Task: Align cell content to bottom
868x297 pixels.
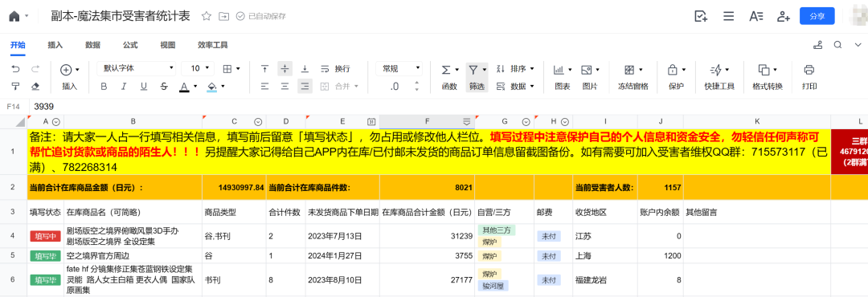Action: (305, 69)
